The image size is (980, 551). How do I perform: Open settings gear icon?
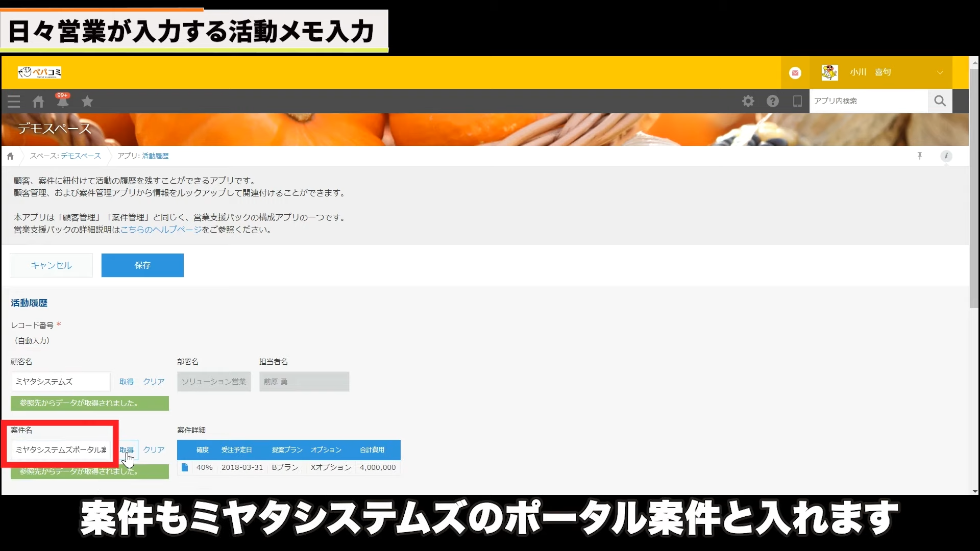pyautogui.click(x=748, y=101)
